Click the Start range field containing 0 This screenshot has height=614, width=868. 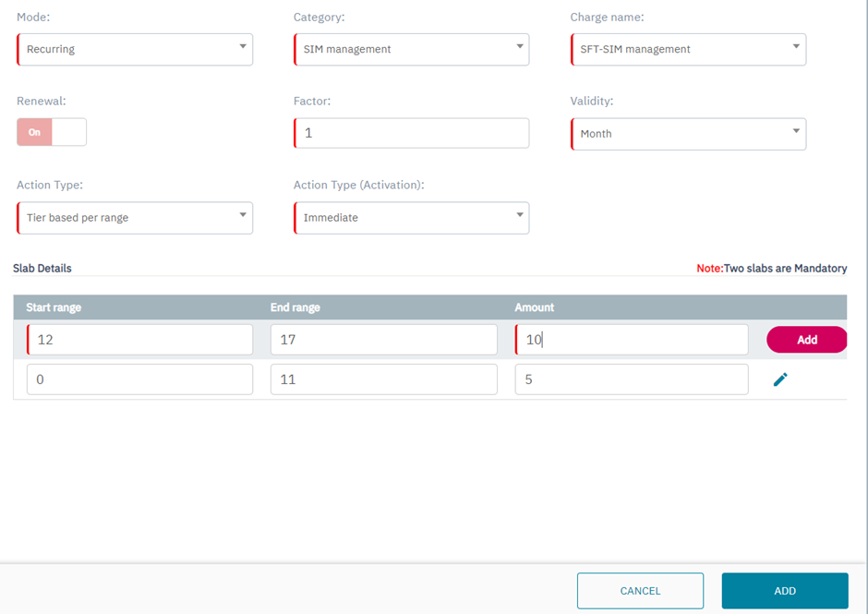[139, 379]
